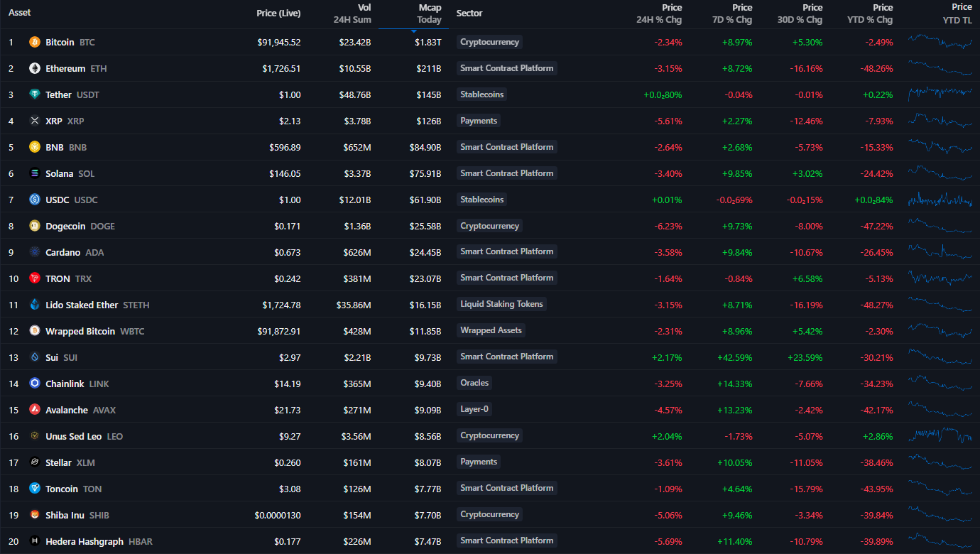Sort by Price 7D % Chg header
The image size is (980, 554).
tap(732, 13)
